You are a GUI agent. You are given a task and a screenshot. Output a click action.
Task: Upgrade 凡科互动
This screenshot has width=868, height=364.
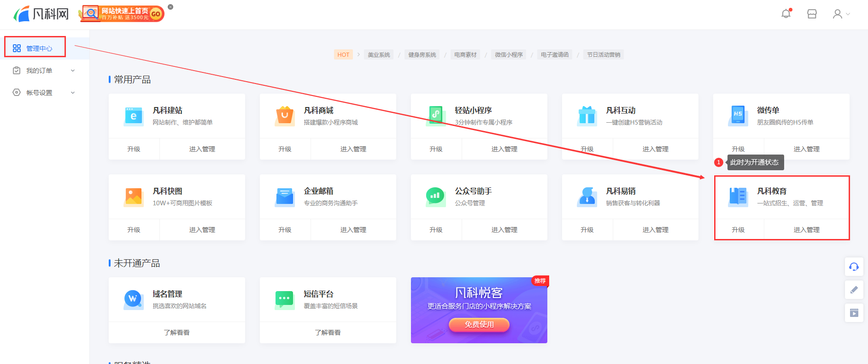pyautogui.click(x=587, y=149)
